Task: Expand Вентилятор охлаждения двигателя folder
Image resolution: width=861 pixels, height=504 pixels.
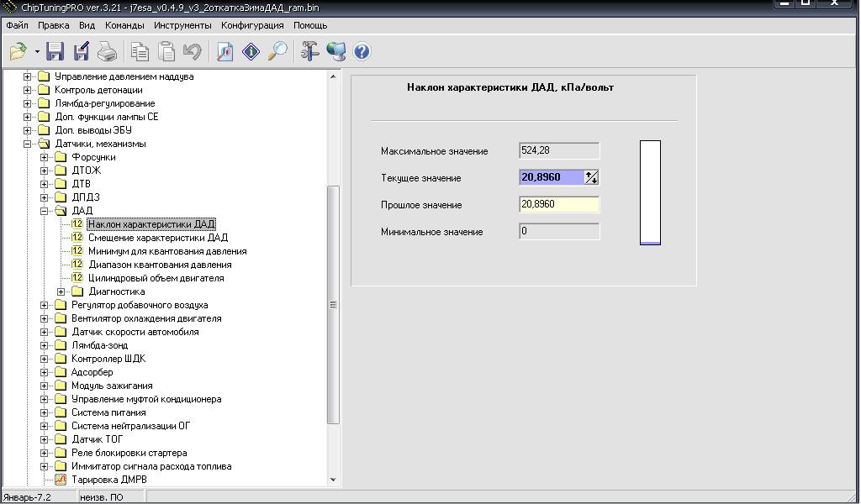Action: (x=44, y=318)
